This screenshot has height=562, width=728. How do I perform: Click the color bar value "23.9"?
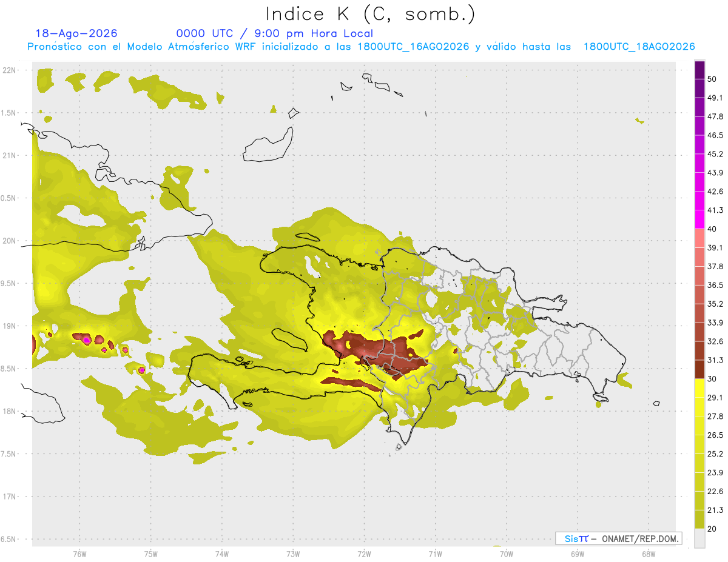(x=715, y=472)
